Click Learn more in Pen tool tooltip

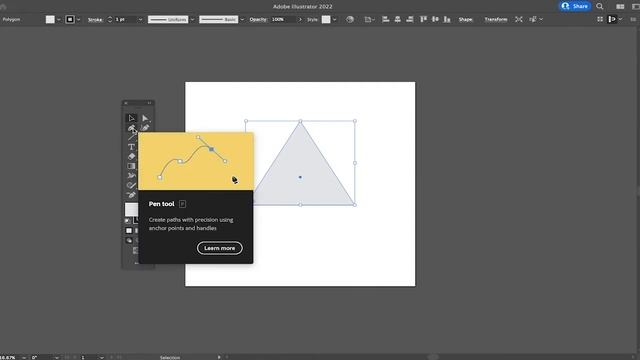[x=220, y=248]
